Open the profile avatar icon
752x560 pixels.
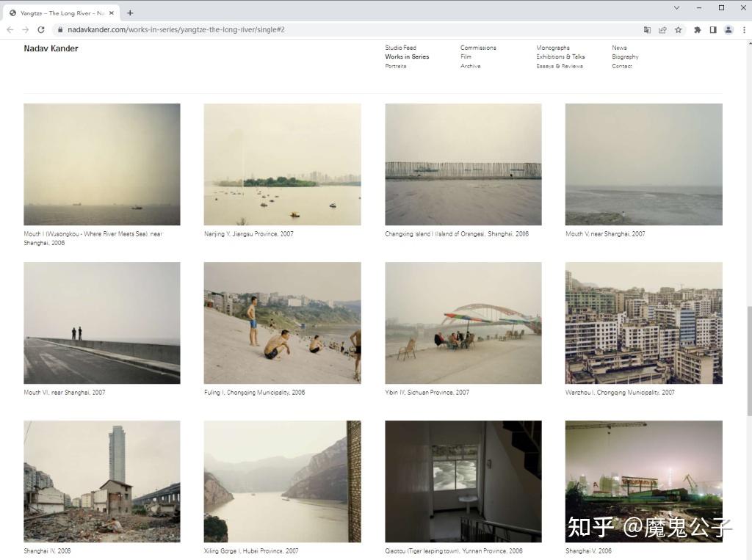click(x=728, y=30)
